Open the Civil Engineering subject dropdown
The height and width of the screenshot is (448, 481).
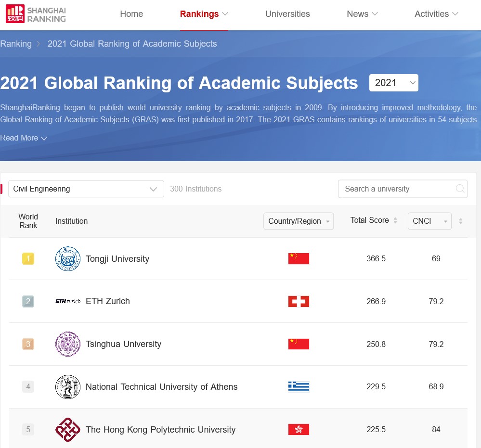(x=86, y=189)
